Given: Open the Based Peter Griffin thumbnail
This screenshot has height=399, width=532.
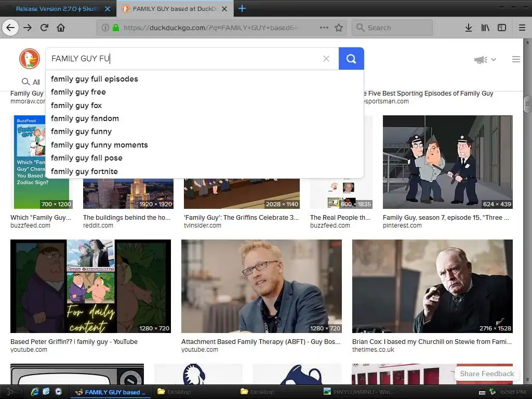Looking at the screenshot, I should [x=90, y=286].
